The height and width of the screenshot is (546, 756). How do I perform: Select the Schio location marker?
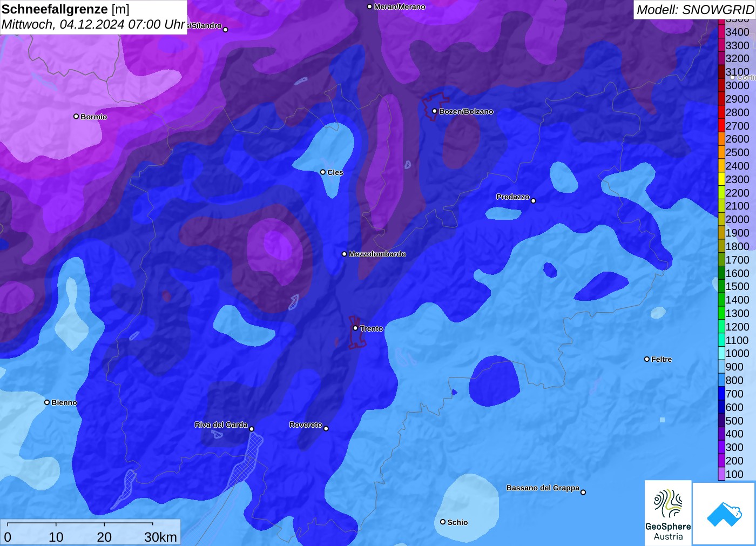coord(443,522)
